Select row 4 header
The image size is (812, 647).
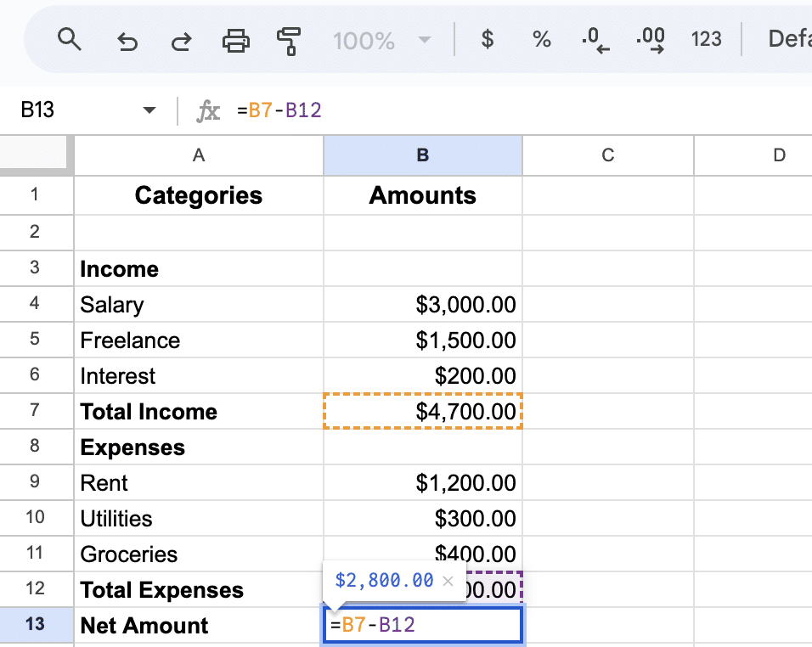click(x=35, y=304)
